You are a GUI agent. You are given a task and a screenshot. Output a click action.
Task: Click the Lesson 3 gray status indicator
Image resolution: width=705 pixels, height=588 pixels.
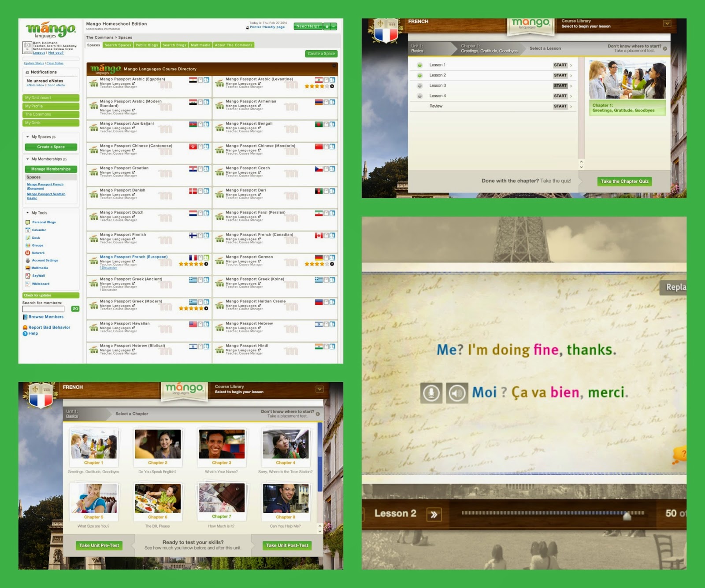tap(419, 86)
